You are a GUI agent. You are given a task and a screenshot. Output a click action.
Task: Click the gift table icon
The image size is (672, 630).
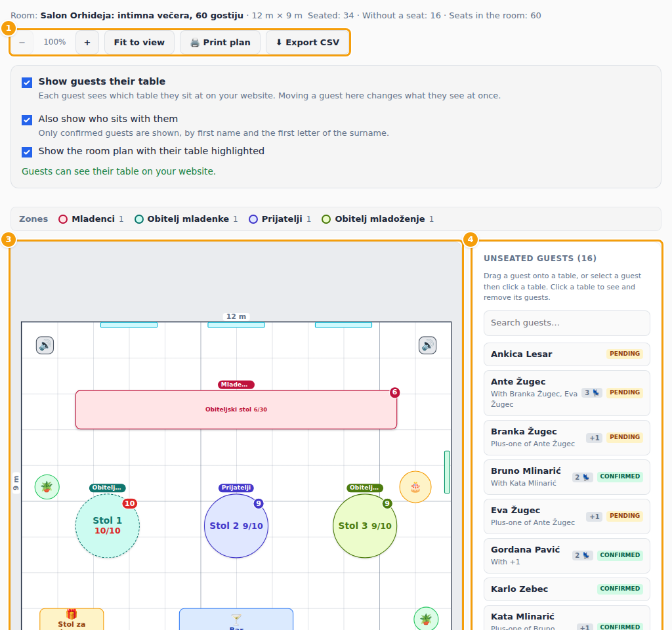click(x=72, y=614)
